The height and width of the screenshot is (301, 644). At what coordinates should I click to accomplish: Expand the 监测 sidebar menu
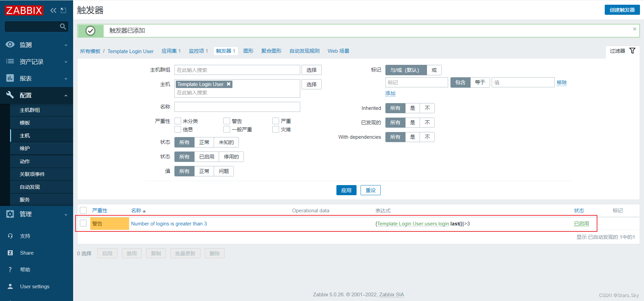click(36, 45)
